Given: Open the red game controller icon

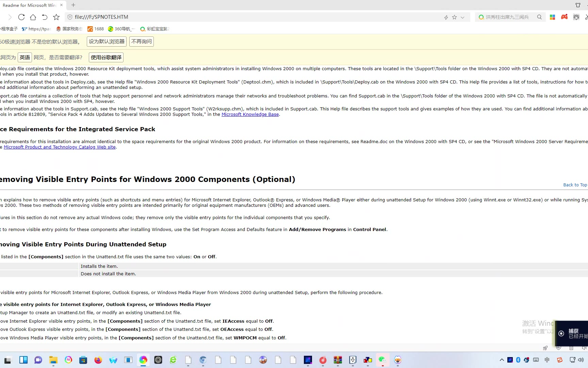Looking at the screenshot, I should click(x=565, y=17).
